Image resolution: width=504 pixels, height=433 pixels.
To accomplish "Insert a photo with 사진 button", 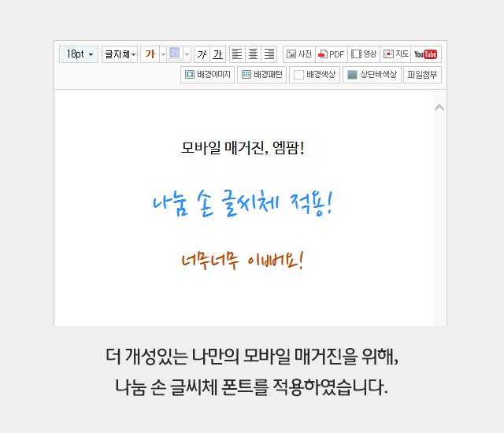I will 299,54.
